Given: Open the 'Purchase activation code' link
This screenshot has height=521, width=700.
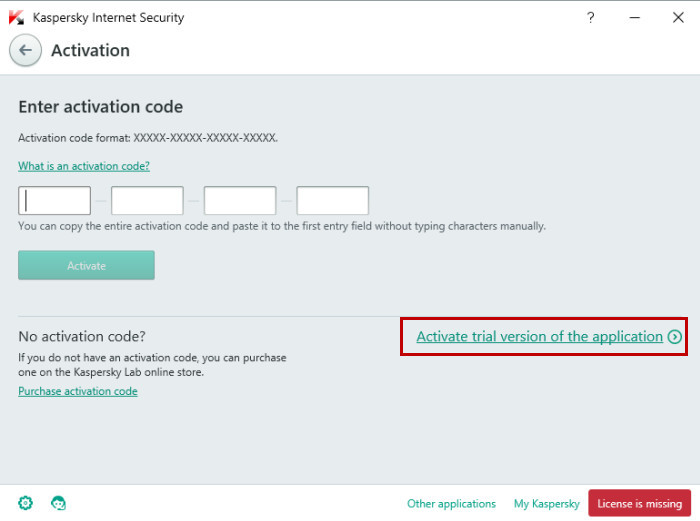Looking at the screenshot, I should pos(78,391).
